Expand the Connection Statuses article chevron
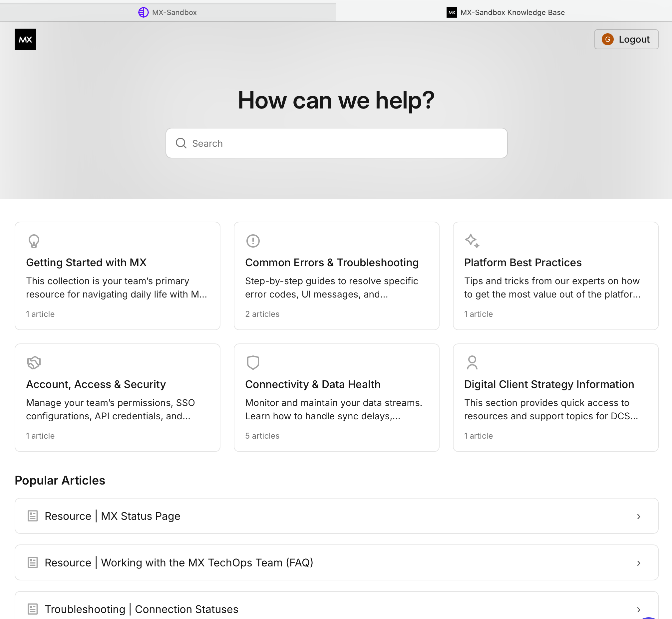 [638, 610]
